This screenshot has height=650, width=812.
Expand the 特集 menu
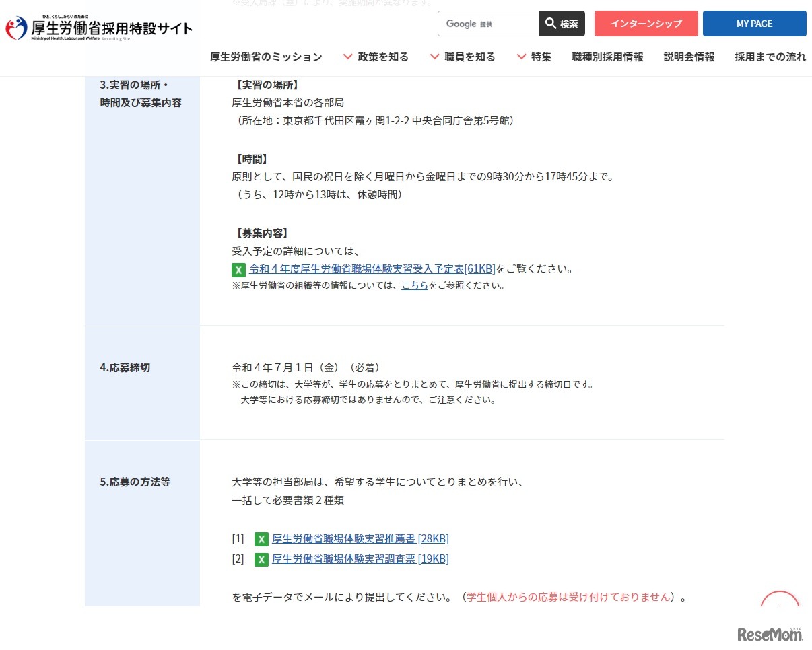click(534, 57)
